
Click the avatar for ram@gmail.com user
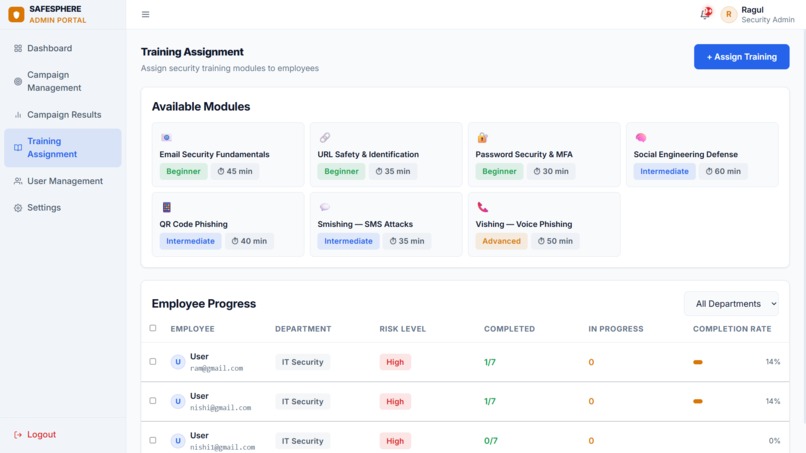click(178, 362)
